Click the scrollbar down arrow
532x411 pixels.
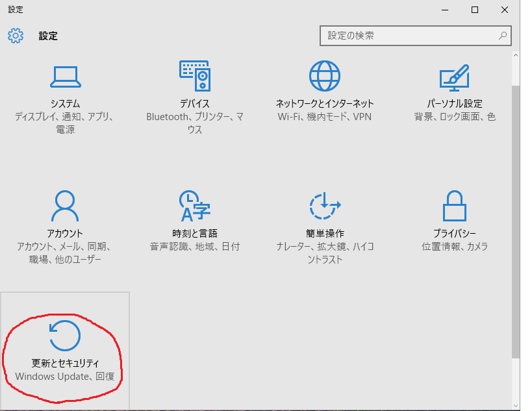point(516,406)
